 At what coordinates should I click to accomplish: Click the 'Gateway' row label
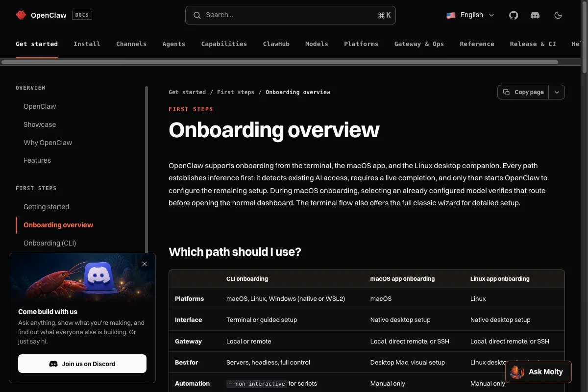click(x=188, y=342)
